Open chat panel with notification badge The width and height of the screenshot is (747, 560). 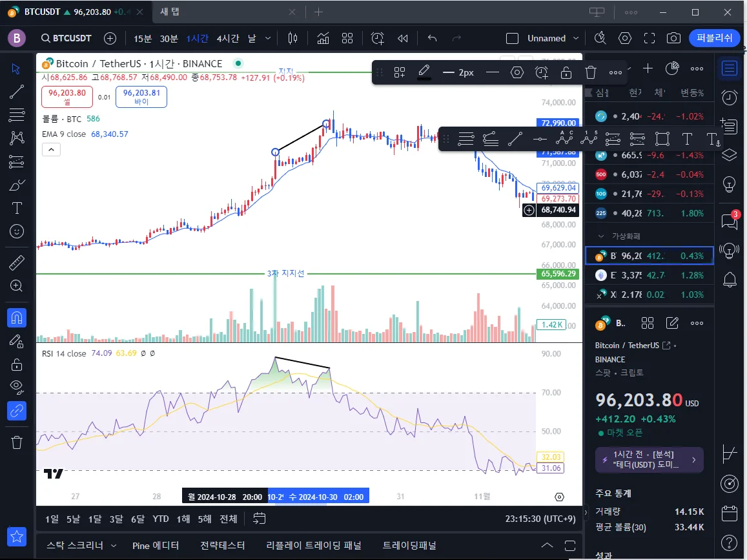[730, 221]
